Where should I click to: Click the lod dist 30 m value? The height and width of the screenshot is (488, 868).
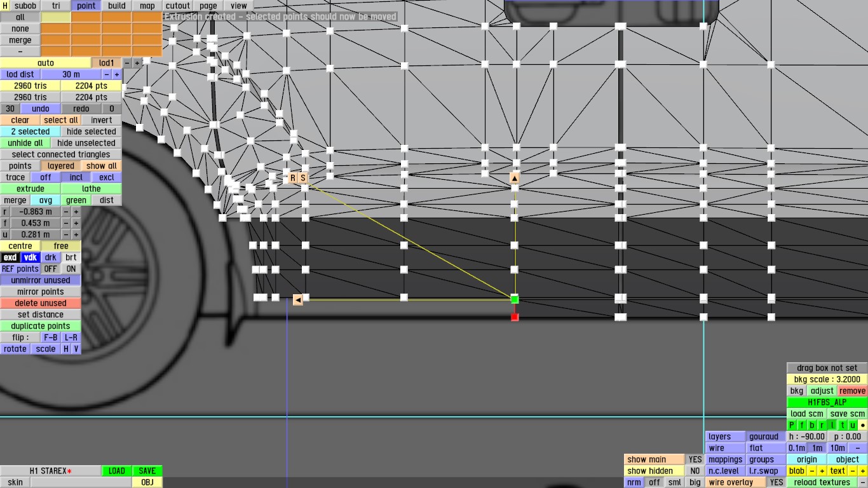[x=71, y=74]
